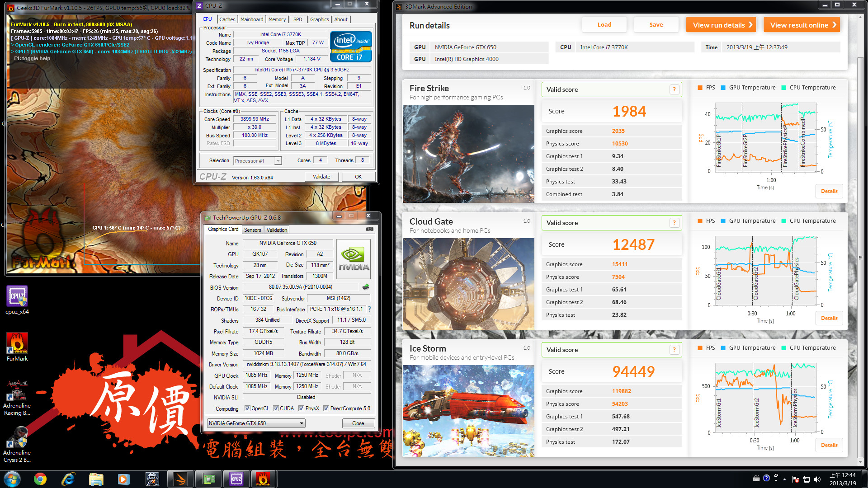This screenshot has height=488, width=868.
Task: Switch to Caches tab in CPU-Z
Action: pyautogui.click(x=227, y=19)
